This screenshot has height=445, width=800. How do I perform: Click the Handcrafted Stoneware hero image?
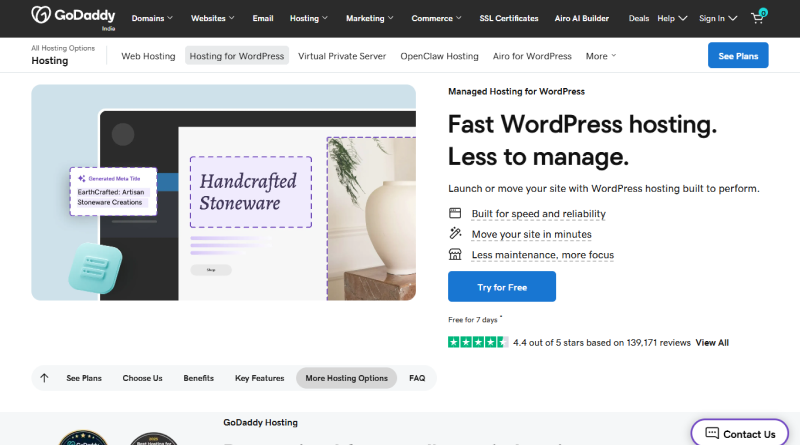pyautogui.click(x=223, y=192)
